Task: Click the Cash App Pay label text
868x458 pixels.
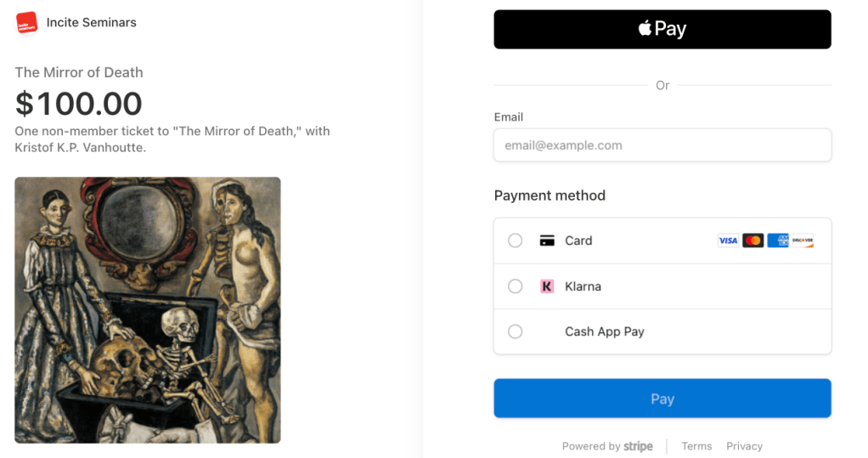Action: tap(605, 331)
